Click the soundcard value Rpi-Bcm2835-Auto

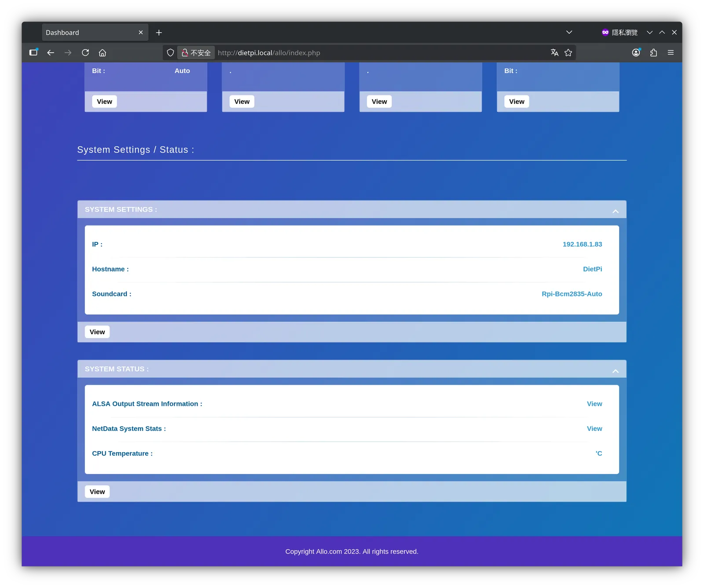pos(572,294)
